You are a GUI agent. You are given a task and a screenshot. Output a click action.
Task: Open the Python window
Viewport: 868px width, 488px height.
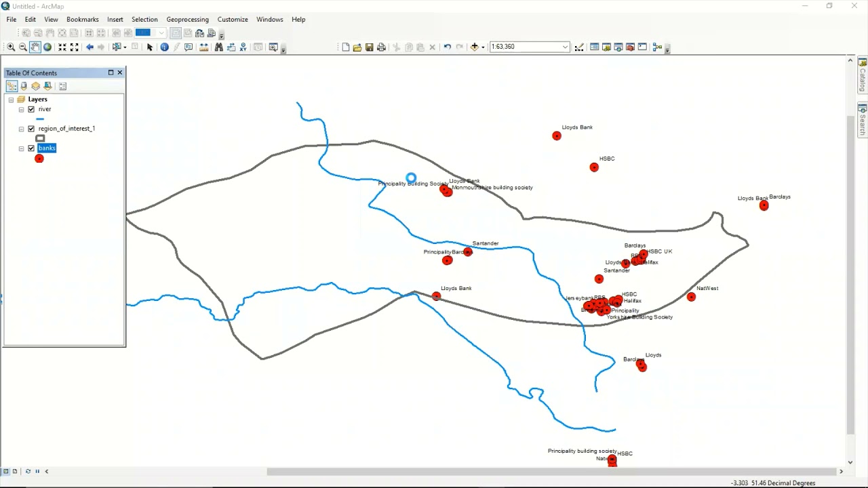tap(642, 47)
